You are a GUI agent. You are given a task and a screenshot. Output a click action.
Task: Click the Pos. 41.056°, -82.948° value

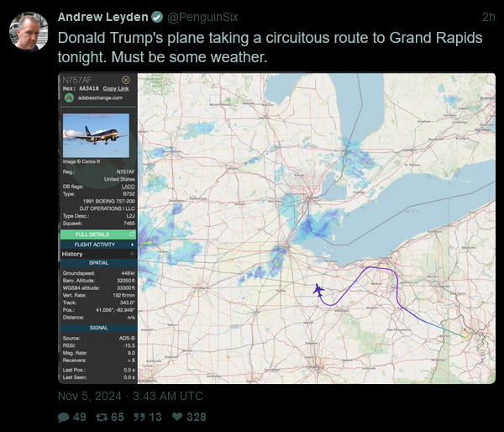point(115,310)
